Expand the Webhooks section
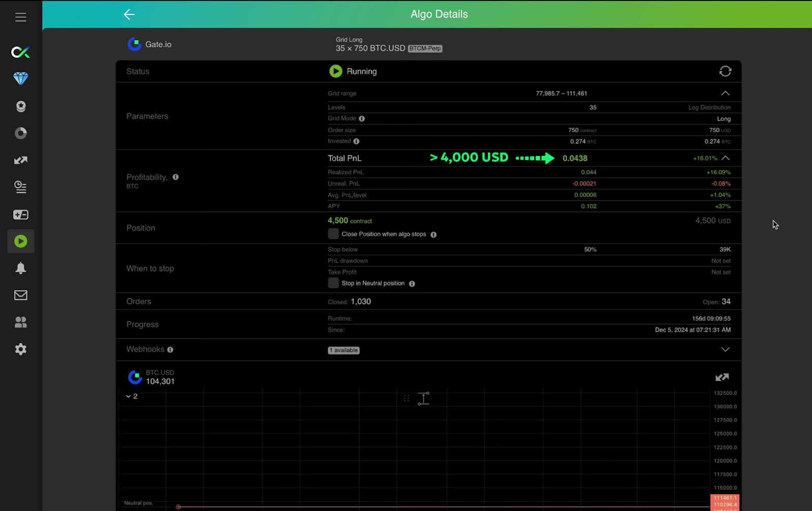Image resolution: width=812 pixels, height=511 pixels. 725,349
